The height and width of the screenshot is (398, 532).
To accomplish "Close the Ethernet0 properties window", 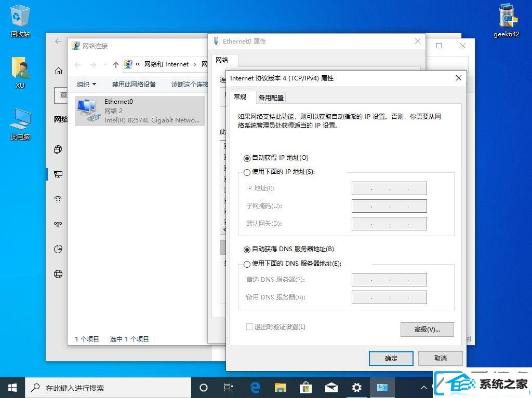I will pos(418,41).
